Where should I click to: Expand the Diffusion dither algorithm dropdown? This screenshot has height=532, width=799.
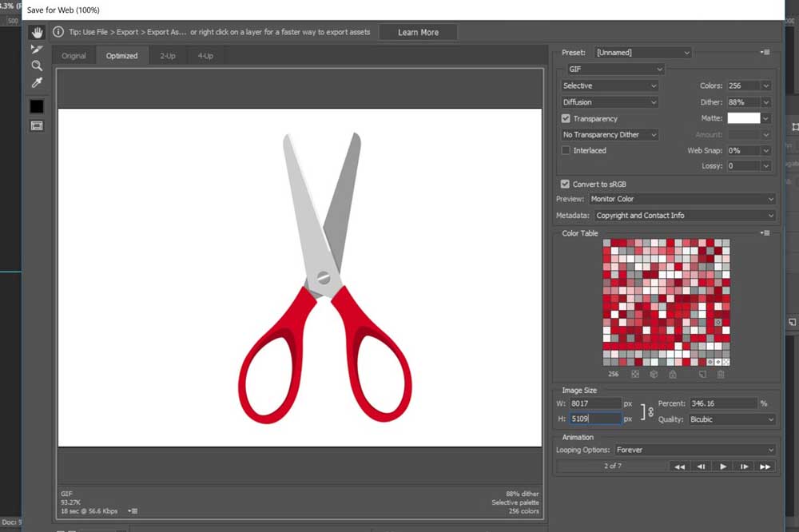610,102
